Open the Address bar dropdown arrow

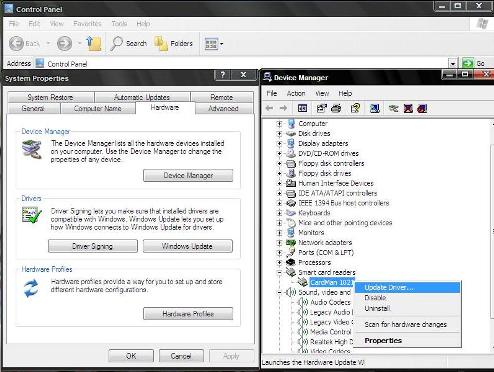453,63
